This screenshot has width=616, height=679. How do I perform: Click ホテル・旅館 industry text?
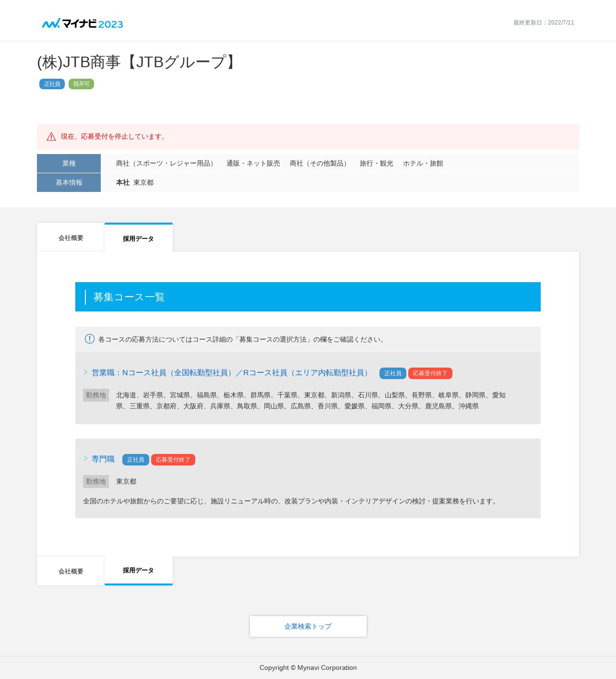coord(423,163)
